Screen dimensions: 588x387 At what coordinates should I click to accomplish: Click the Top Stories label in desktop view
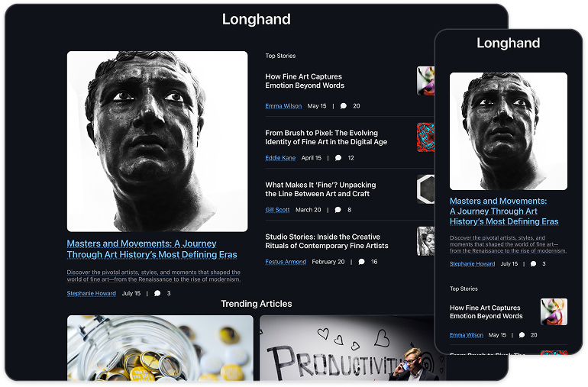[280, 56]
